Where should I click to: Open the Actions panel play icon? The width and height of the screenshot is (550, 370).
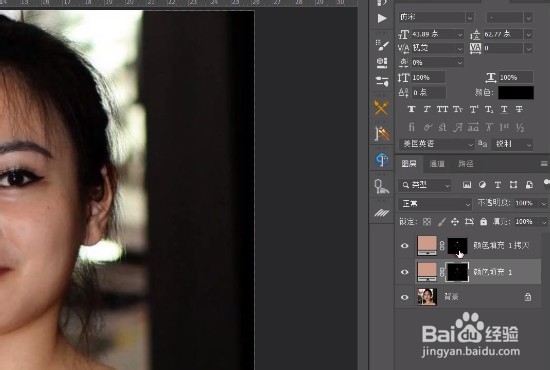[382, 18]
